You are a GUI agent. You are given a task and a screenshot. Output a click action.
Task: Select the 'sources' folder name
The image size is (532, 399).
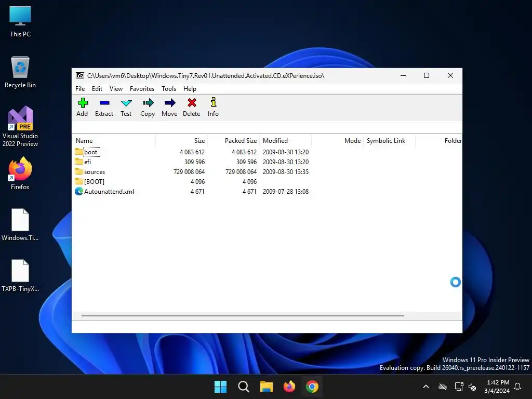click(x=95, y=171)
